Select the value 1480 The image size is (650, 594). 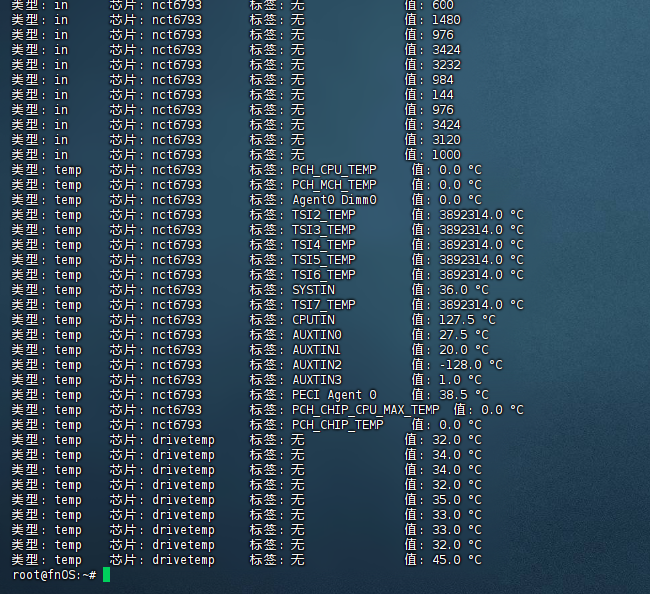(x=446, y=20)
